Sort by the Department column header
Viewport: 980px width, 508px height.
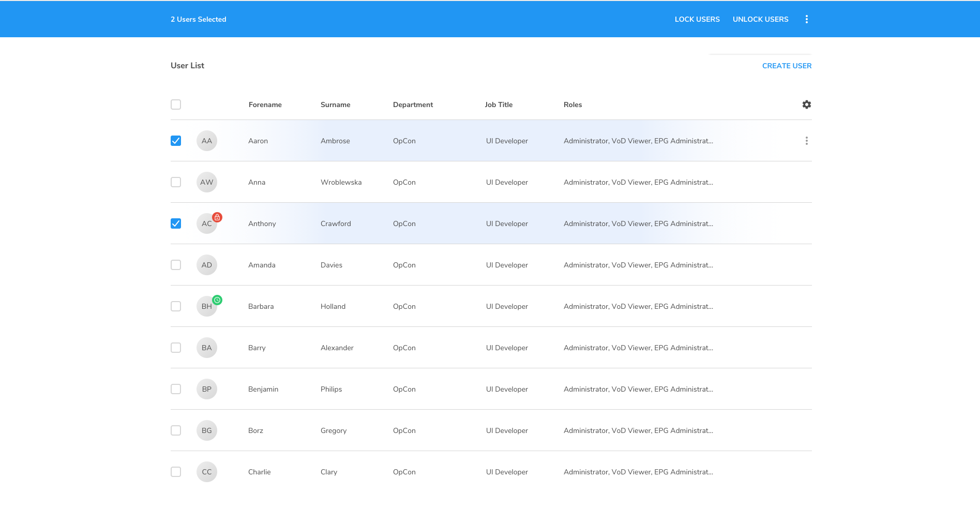point(413,104)
